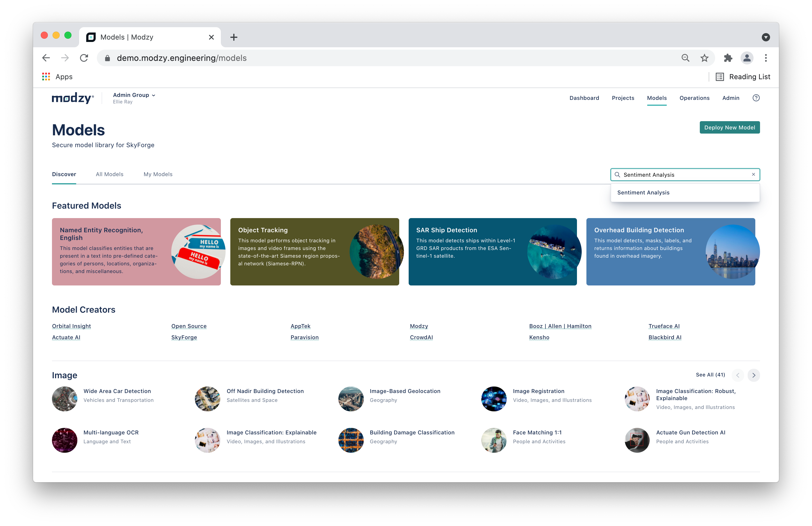The width and height of the screenshot is (812, 526).
Task: Select the Sentiment Analysis suggestion
Action: click(x=643, y=192)
